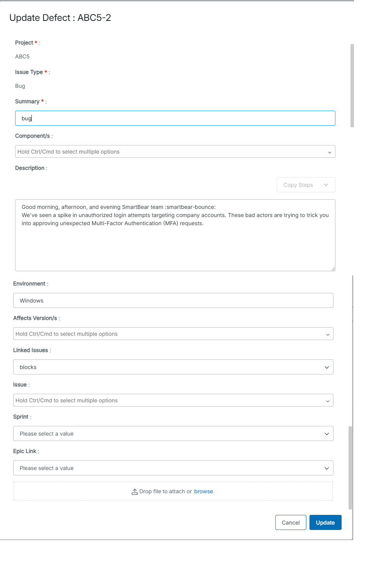Click inside the Summary text field
390x588 pixels.
click(x=174, y=118)
